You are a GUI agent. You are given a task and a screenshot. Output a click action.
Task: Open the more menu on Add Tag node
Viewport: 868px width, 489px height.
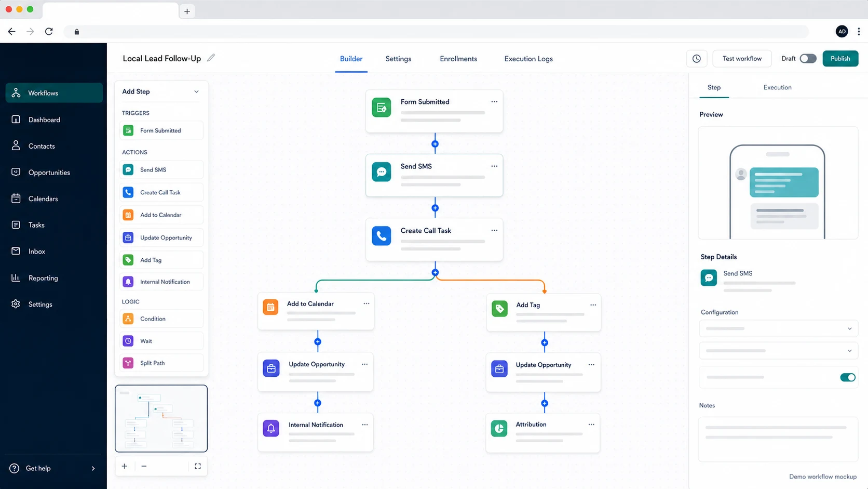tap(593, 305)
